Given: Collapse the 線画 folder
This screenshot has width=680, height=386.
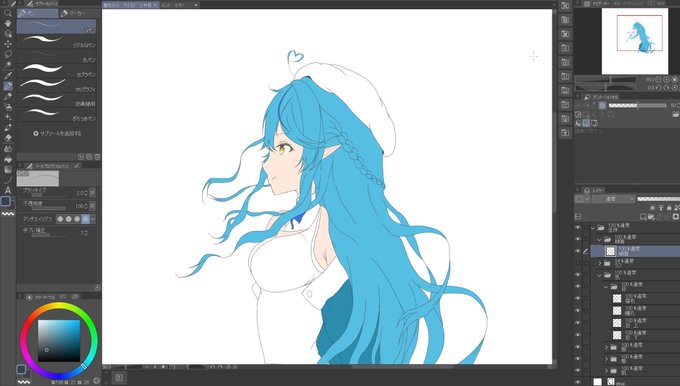Looking at the screenshot, I should (x=599, y=239).
